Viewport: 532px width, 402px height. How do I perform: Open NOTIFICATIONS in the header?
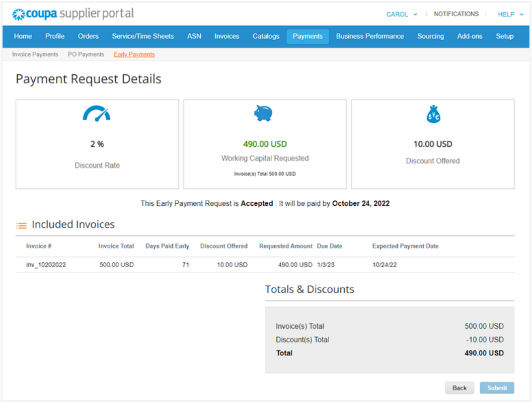[x=456, y=14]
